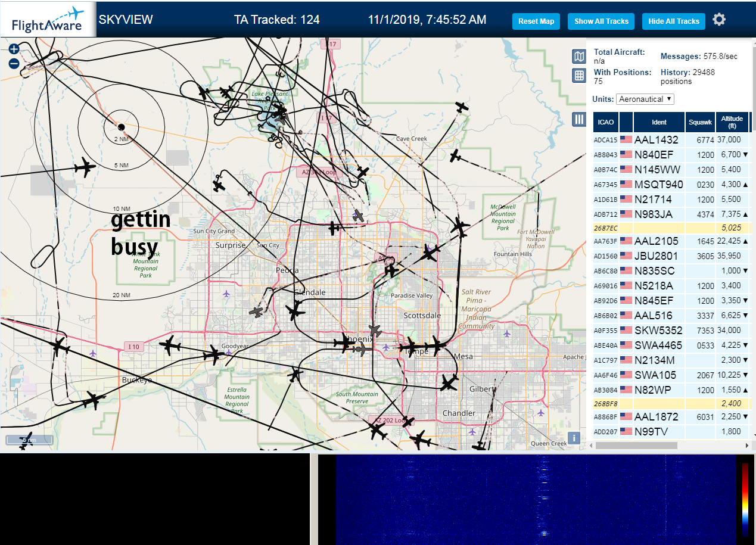Select the N983JA aircraft row
This screenshot has height=545, width=756.
(671, 214)
